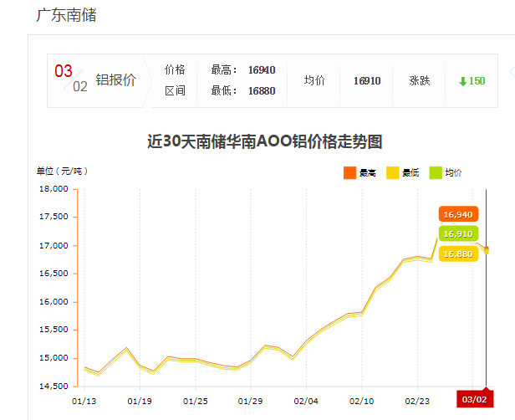Screen dimensions: 515x420
Task: Click the data point at line end
Action: (487, 249)
